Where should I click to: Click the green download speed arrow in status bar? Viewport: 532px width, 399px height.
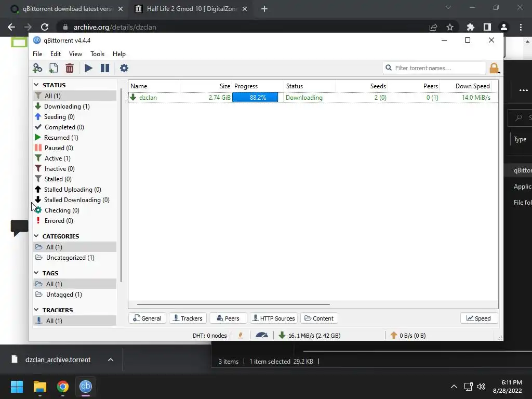282,336
